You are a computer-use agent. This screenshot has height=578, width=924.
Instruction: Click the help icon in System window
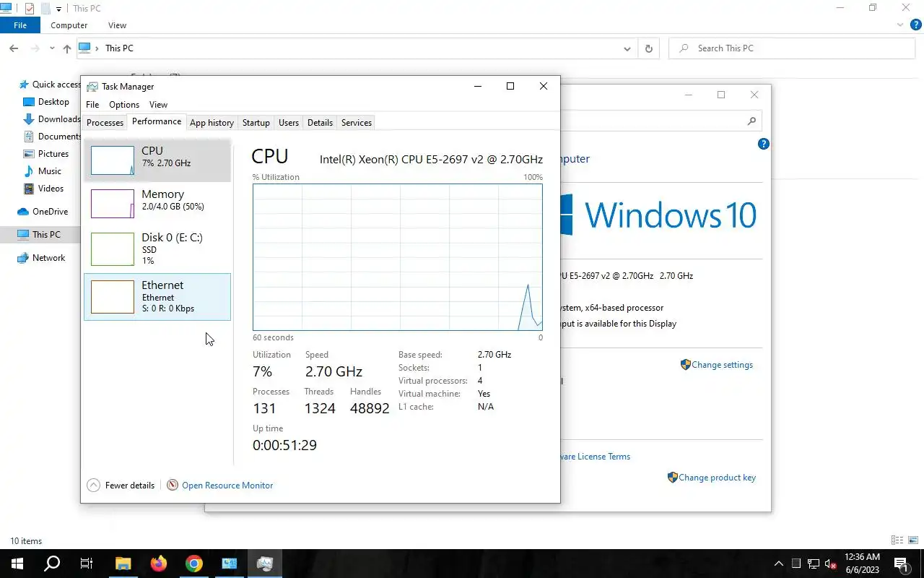tap(764, 144)
